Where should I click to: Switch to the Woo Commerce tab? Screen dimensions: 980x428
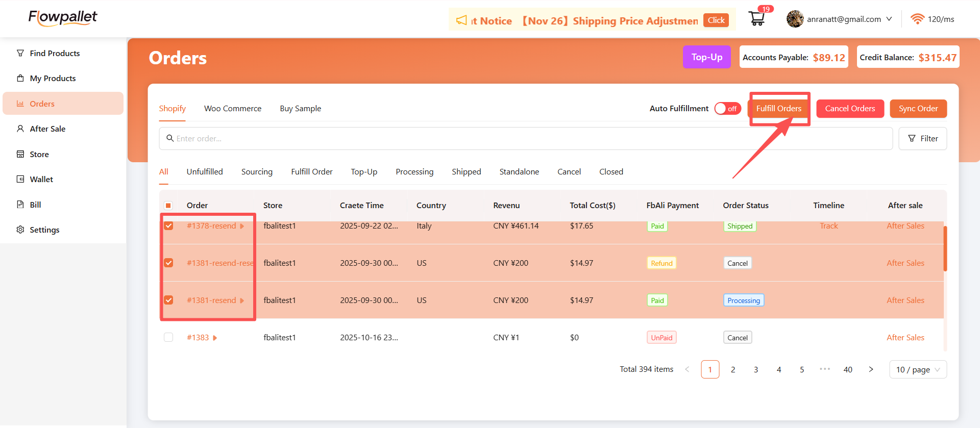click(x=233, y=109)
